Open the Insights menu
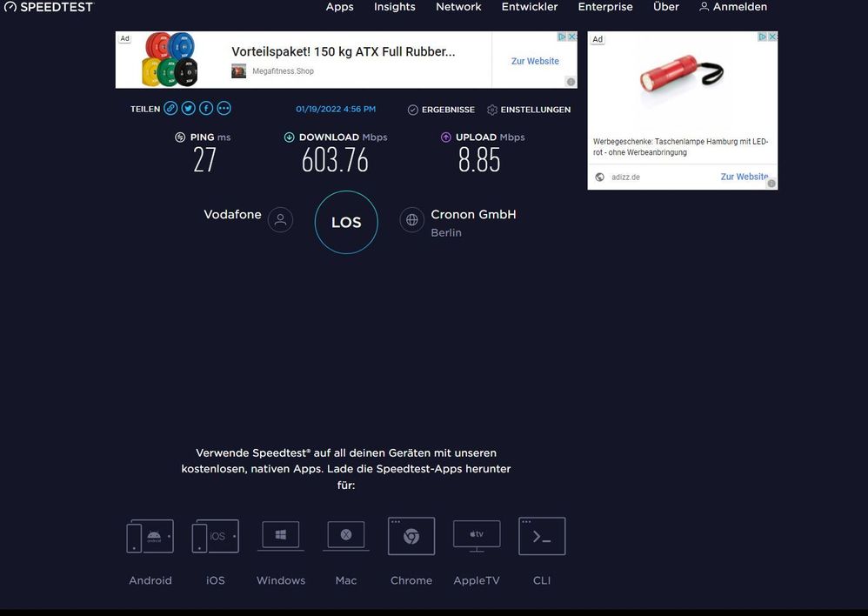Image resolution: width=868 pixels, height=616 pixels. tap(394, 7)
